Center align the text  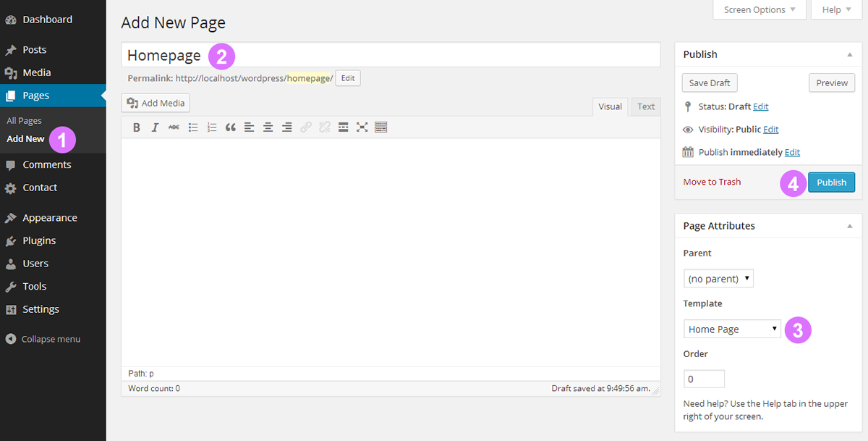(x=268, y=127)
